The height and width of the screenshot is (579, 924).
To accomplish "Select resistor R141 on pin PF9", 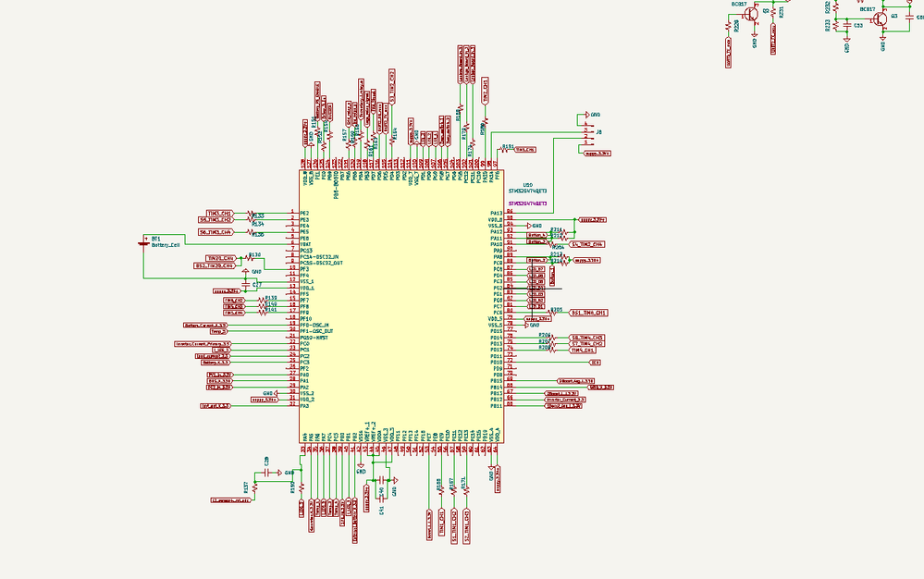I will (x=263, y=313).
